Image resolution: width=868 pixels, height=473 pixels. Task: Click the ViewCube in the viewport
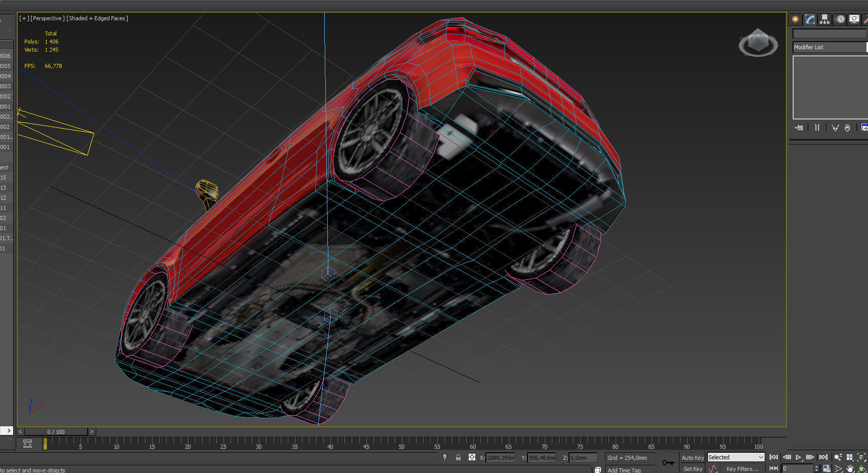point(758,43)
